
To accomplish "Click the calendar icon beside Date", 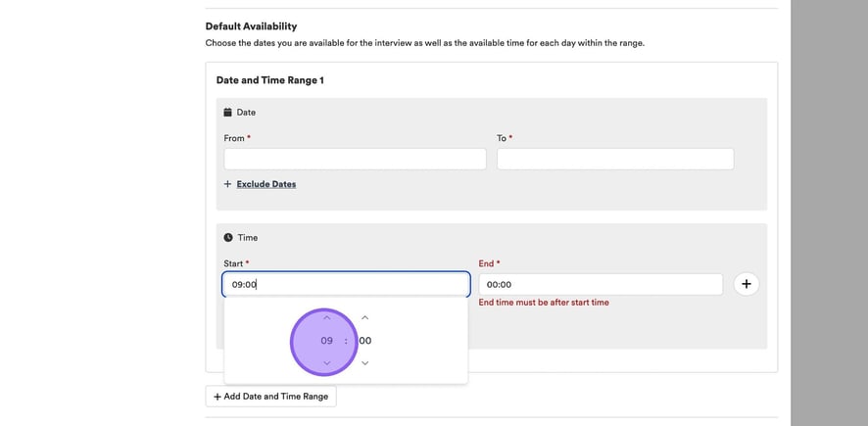I will point(228,113).
